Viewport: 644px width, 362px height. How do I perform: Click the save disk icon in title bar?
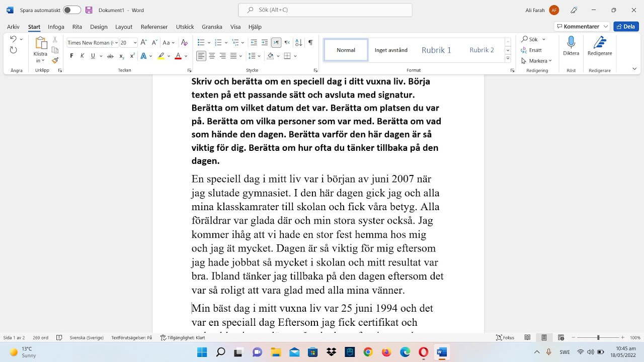click(x=89, y=10)
